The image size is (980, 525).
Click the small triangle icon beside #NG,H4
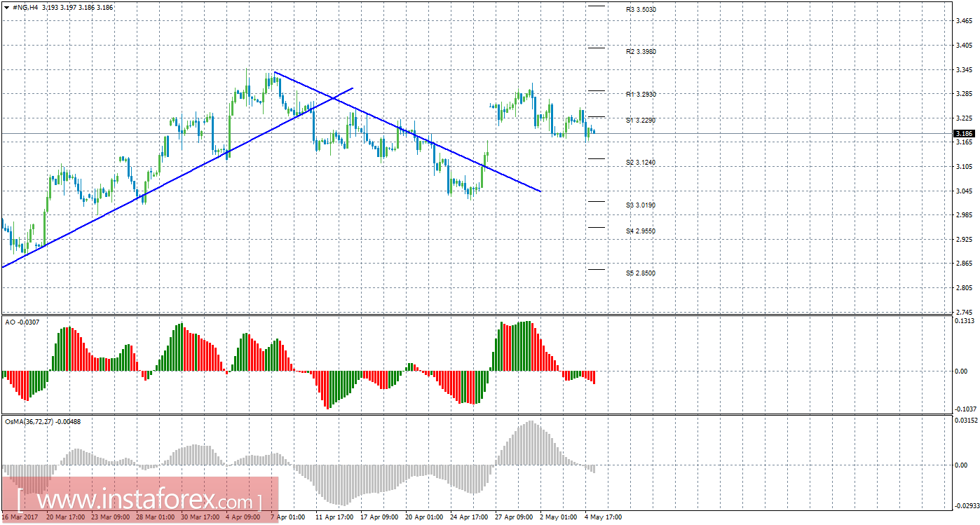coord(8,7)
